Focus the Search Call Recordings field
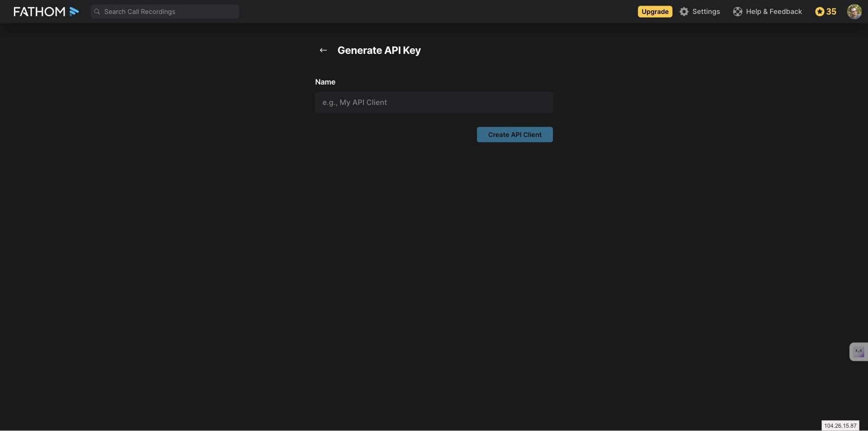The height and width of the screenshot is (431, 868). point(165,12)
